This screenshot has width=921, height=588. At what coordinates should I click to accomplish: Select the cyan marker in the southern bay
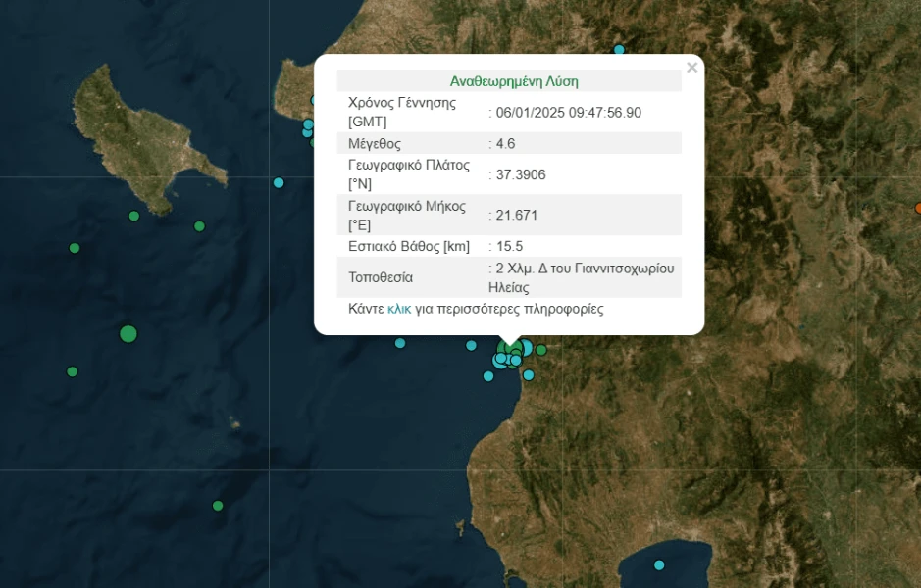(x=659, y=565)
